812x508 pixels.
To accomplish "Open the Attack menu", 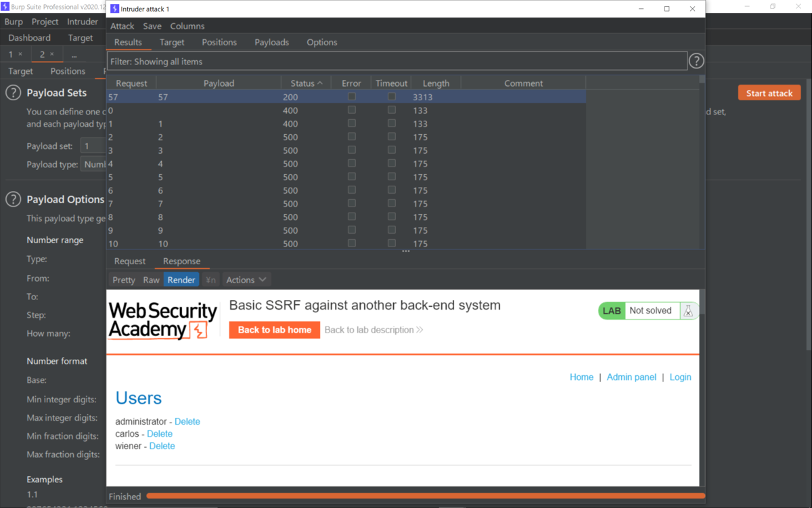I will [x=122, y=26].
